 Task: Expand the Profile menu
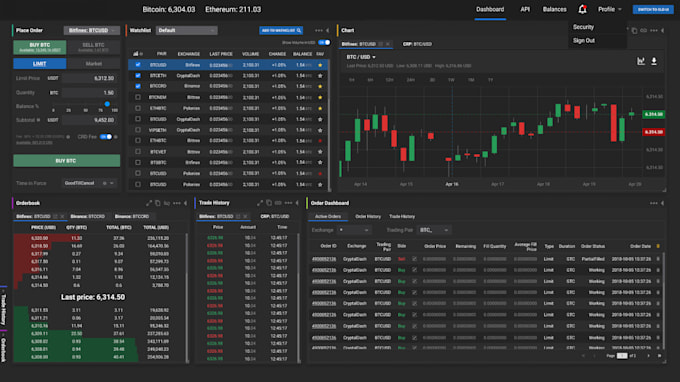[609, 9]
